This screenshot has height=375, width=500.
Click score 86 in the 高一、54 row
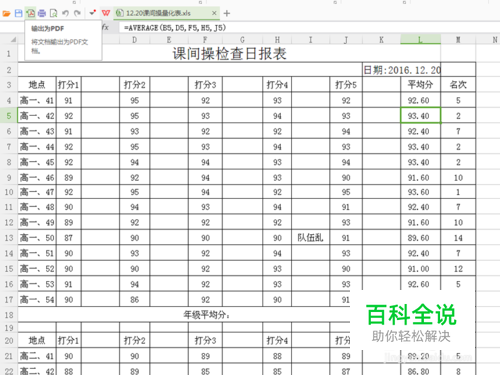135,300
